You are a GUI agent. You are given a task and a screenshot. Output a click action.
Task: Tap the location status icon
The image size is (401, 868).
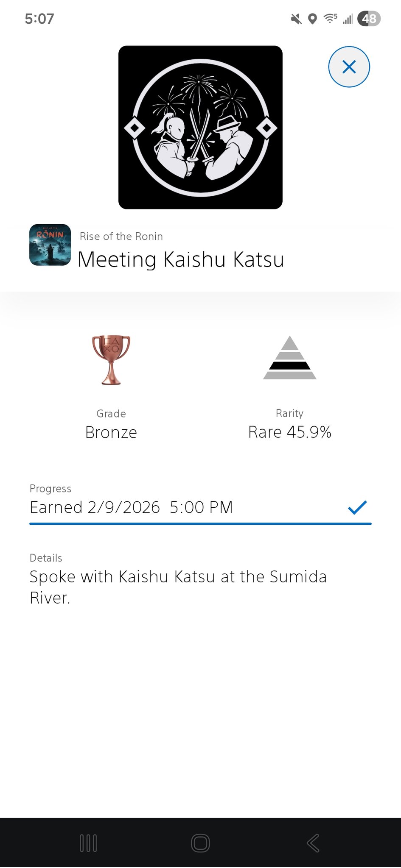point(312,19)
